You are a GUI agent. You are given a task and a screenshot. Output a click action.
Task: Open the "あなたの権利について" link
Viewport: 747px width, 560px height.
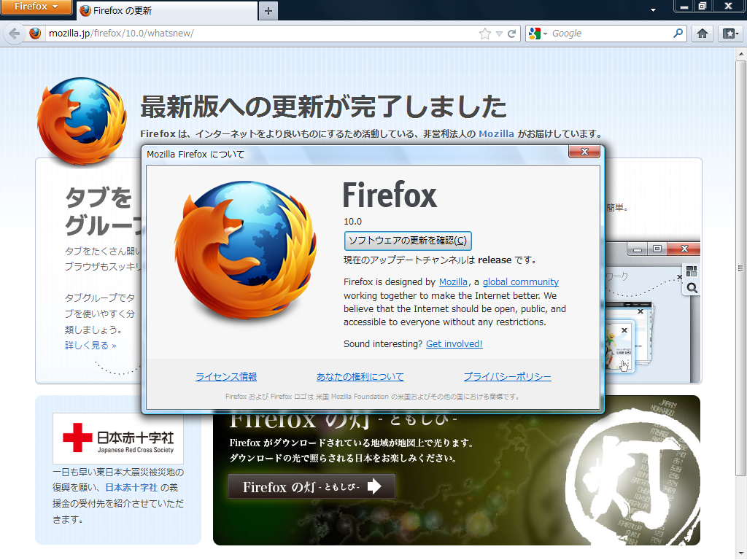click(360, 377)
